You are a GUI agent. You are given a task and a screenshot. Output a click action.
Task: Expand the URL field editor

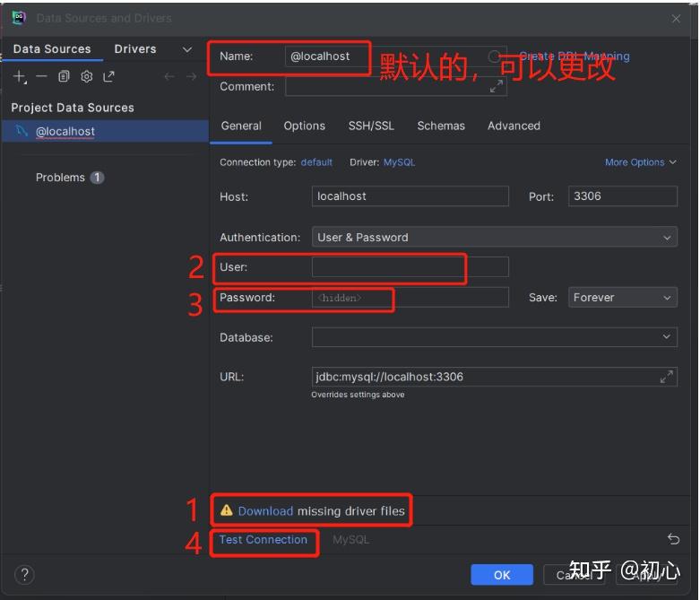coord(666,377)
